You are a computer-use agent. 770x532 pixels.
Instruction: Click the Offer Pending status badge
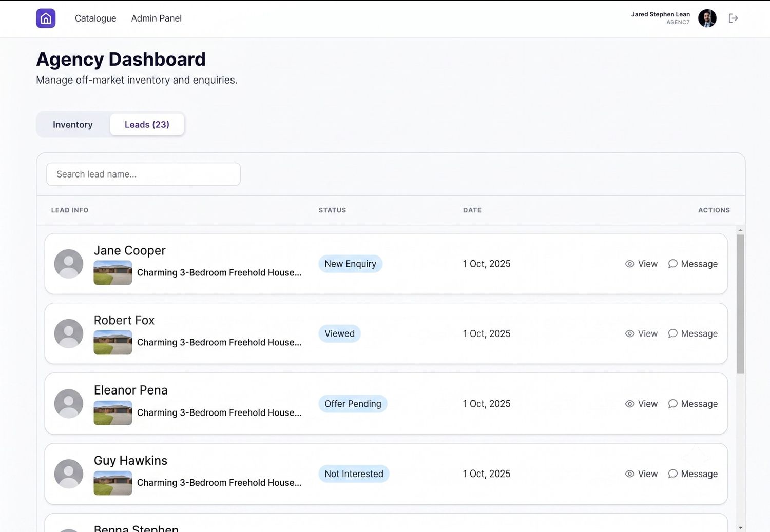point(353,404)
